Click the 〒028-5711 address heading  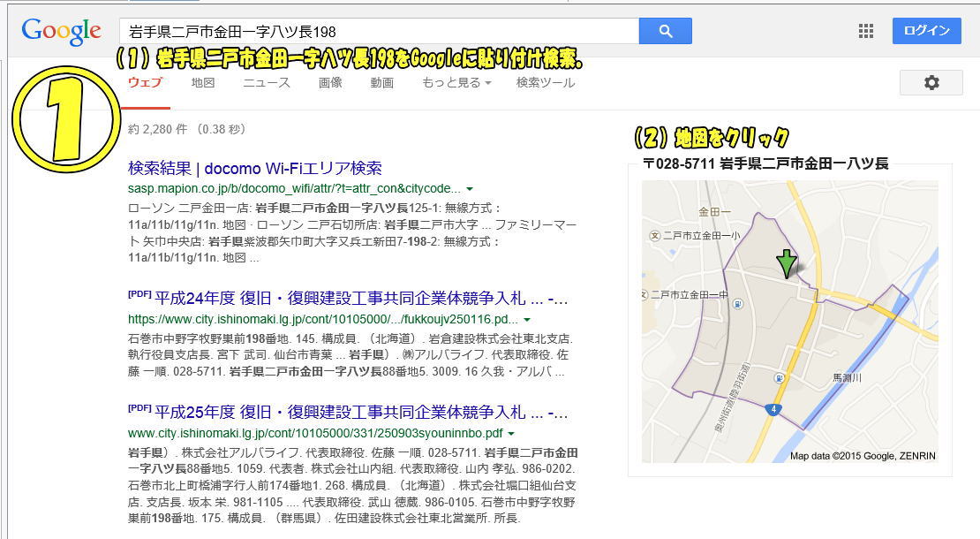(x=765, y=163)
